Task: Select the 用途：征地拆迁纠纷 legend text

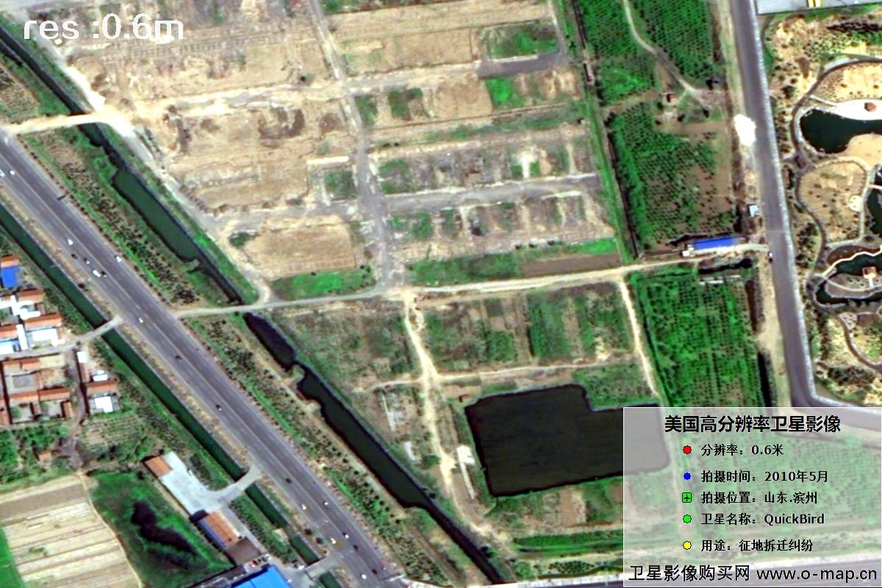Action: (x=757, y=545)
